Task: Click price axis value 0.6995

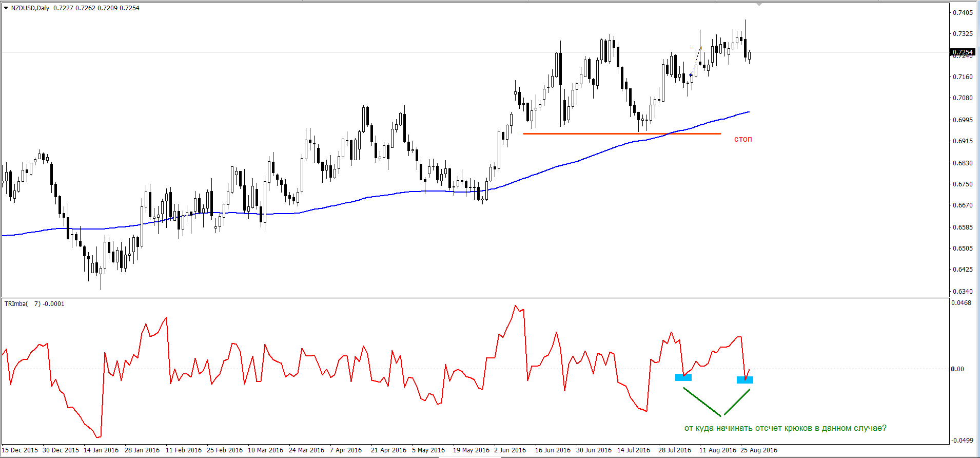Action: (x=963, y=120)
